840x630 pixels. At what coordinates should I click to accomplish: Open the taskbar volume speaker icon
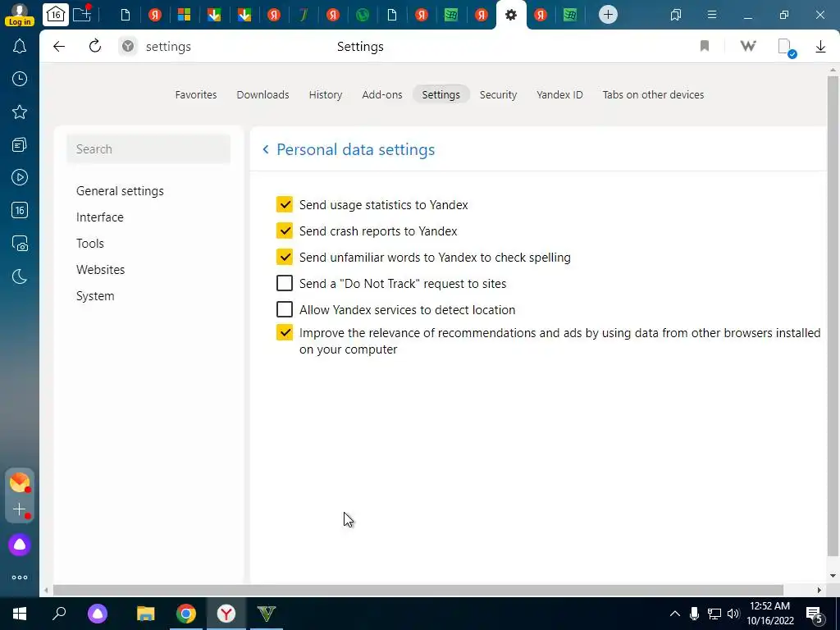tap(733, 614)
